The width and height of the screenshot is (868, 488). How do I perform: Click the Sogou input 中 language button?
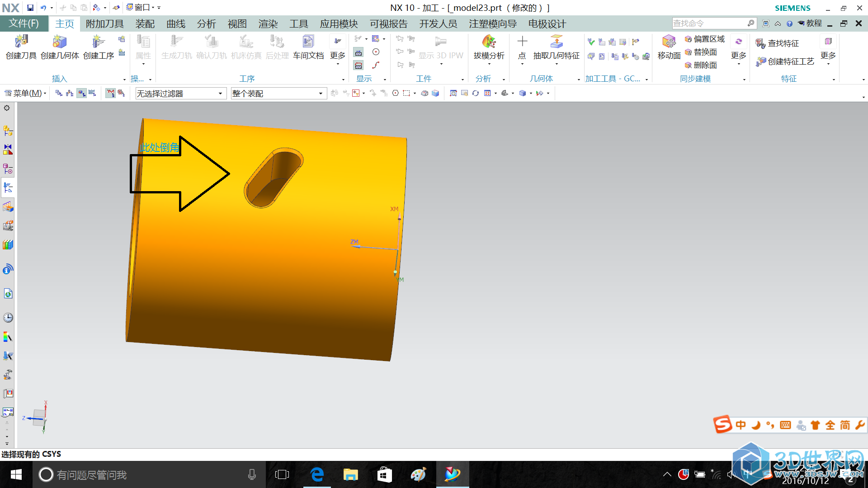point(741,425)
